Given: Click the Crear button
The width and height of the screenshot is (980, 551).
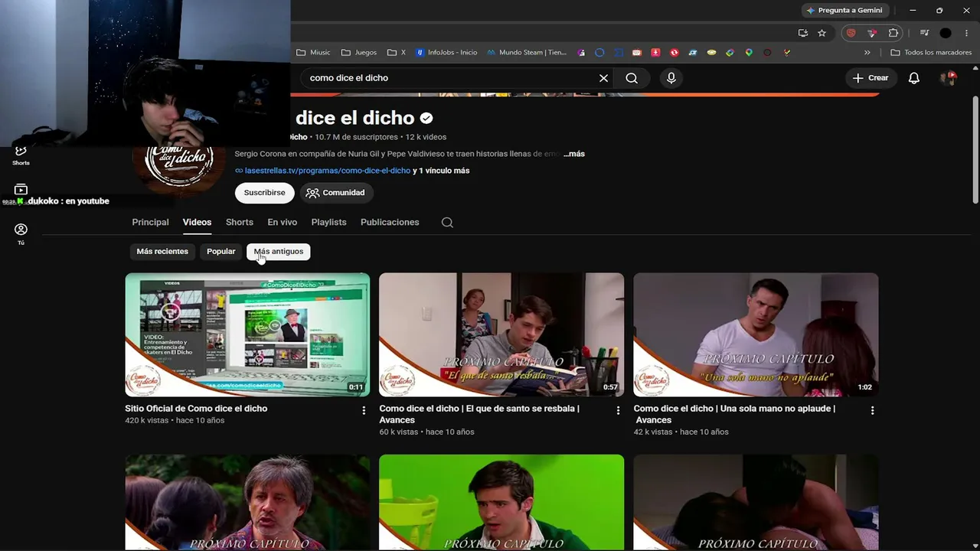Looking at the screenshot, I should point(871,78).
